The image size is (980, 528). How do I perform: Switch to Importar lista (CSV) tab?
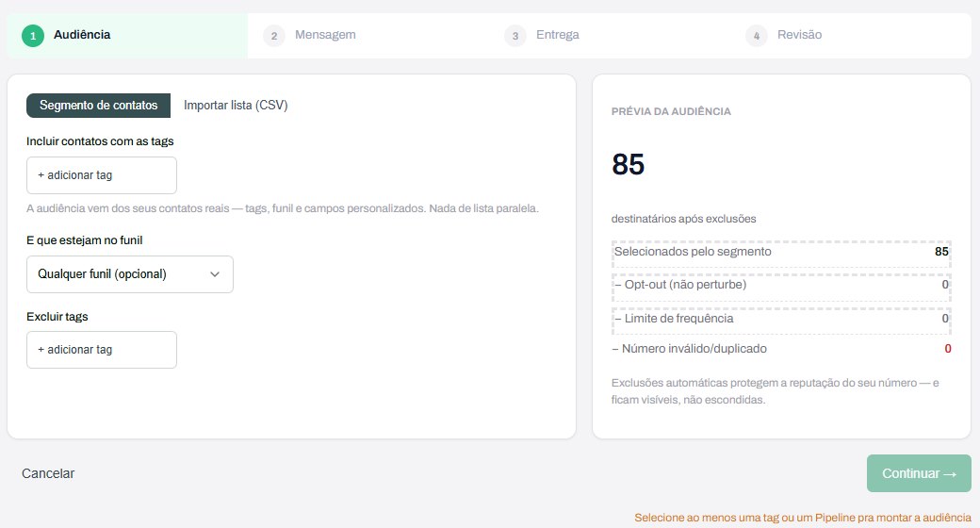click(x=236, y=105)
